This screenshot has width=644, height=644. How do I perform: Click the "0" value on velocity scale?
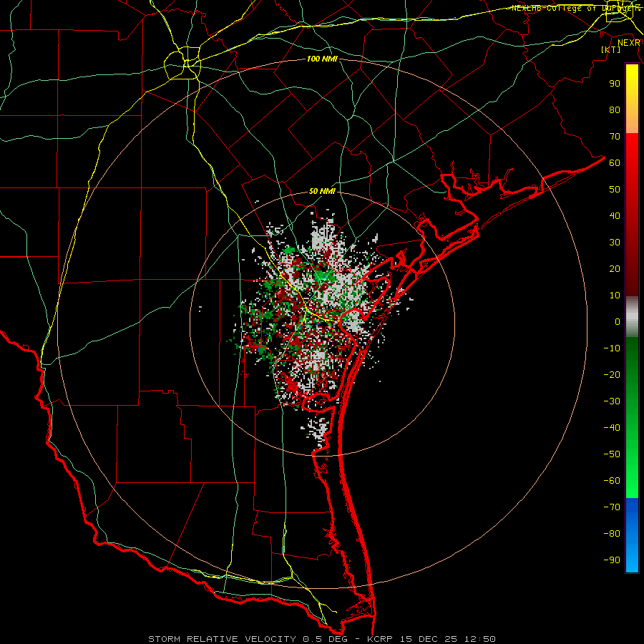[618, 322]
